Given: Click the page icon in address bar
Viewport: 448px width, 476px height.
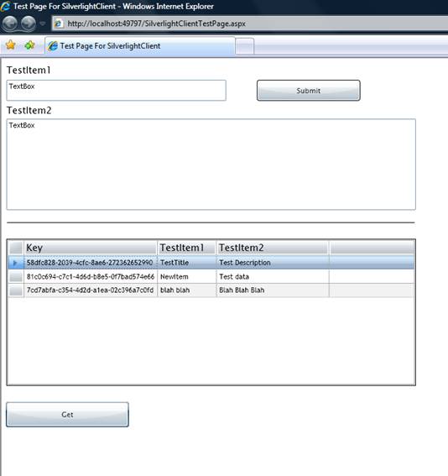Looking at the screenshot, I should tap(59, 24).
